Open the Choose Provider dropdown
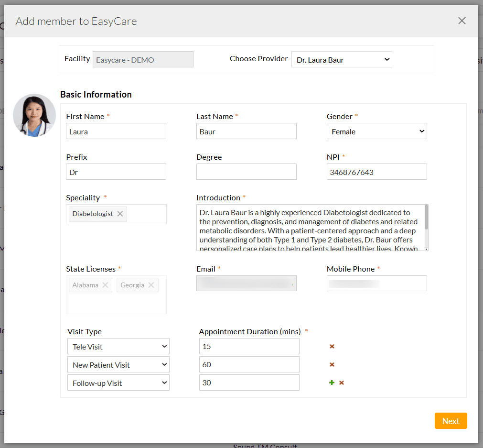 (342, 60)
